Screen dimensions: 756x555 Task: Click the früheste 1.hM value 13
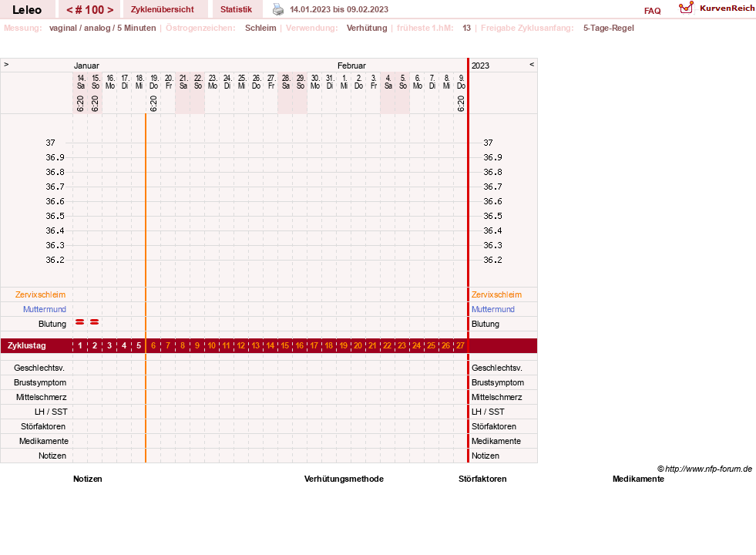466,28
